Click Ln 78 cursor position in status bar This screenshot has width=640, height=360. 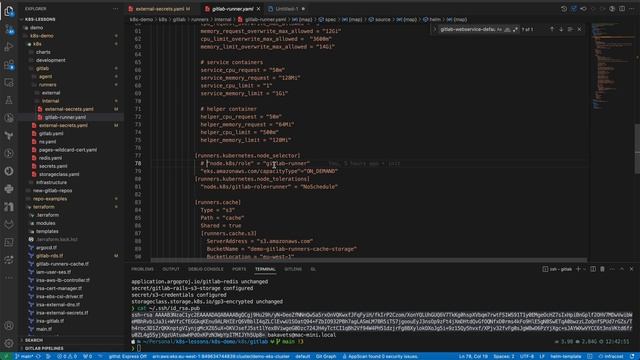tap(473, 356)
